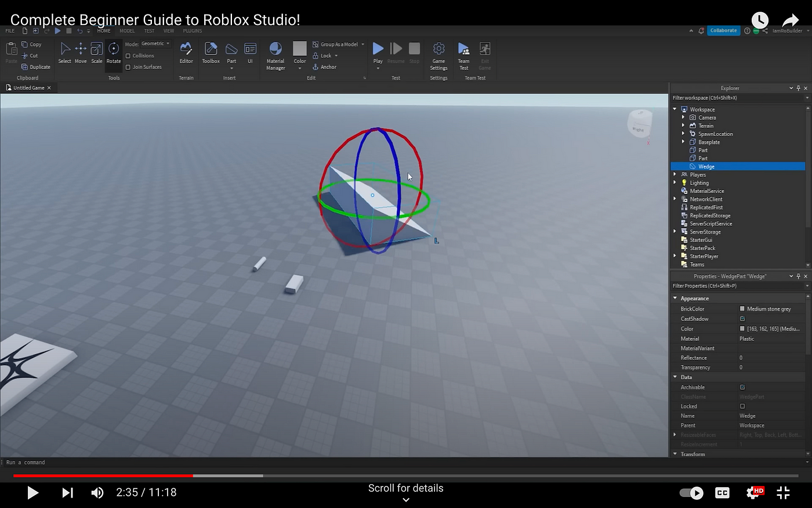
Task: Click the BrickColor Medium stone grey swatch
Action: tap(742, 309)
